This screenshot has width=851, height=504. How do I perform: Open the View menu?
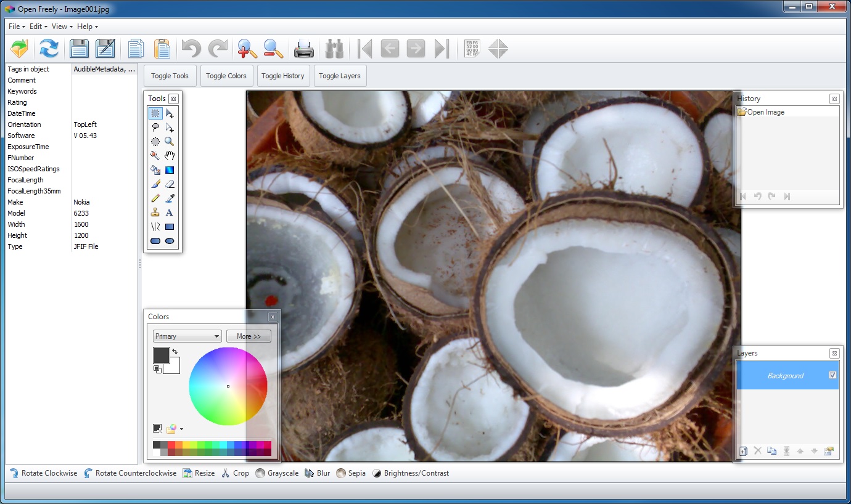point(62,26)
